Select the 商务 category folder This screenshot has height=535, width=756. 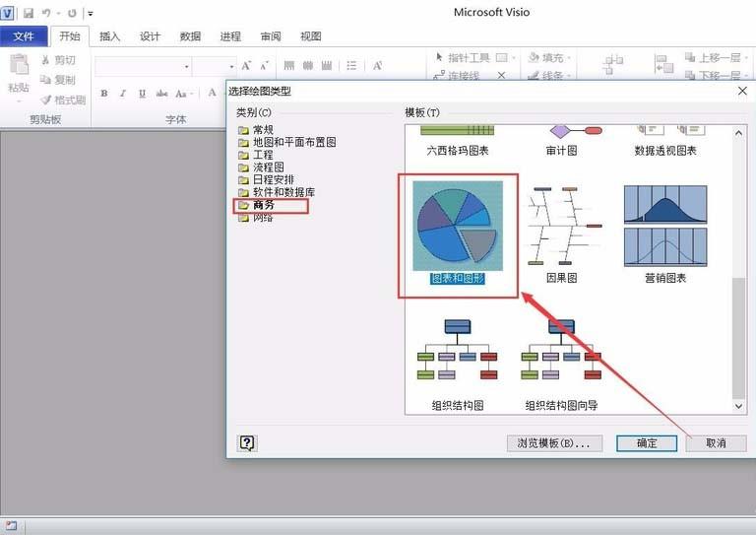click(x=257, y=205)
